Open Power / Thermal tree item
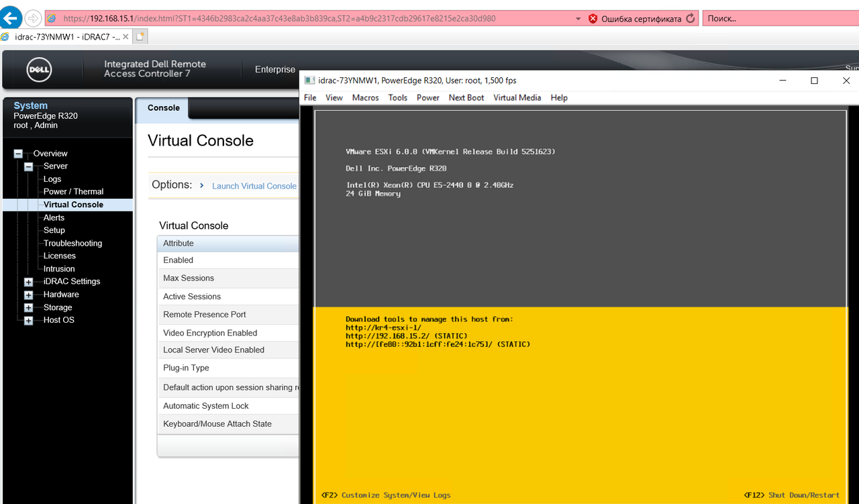 point(74,191)
